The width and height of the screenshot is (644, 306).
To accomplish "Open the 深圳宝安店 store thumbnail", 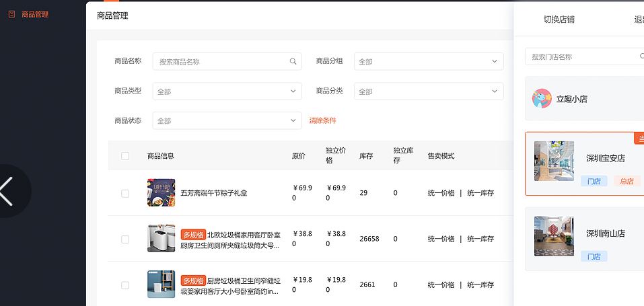I will click(x=554, y=161).
